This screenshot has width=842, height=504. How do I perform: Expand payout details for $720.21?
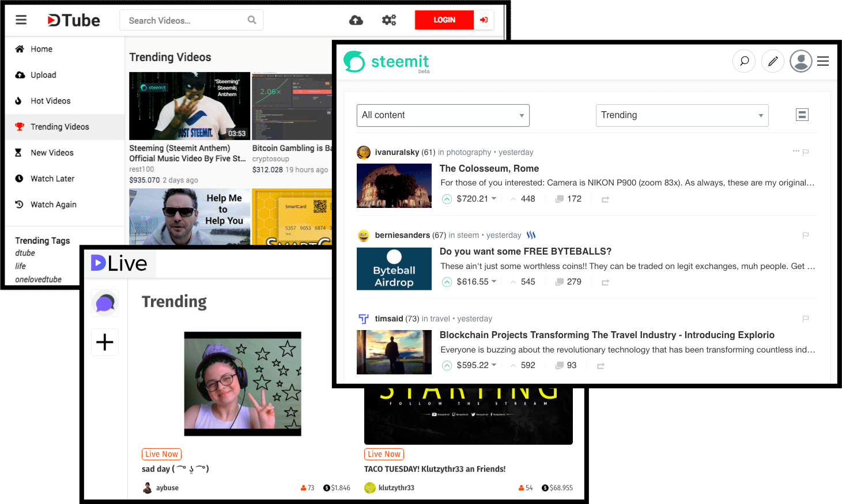tap(494, 199)
